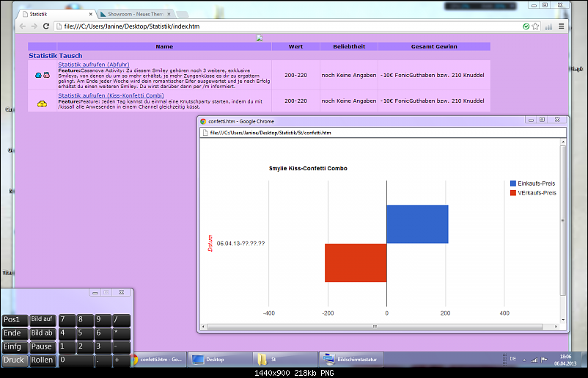Image resolution: width=588 pixels, height=378 pixels.
Task: Reload the Statistik page
Action: [46, 26]
